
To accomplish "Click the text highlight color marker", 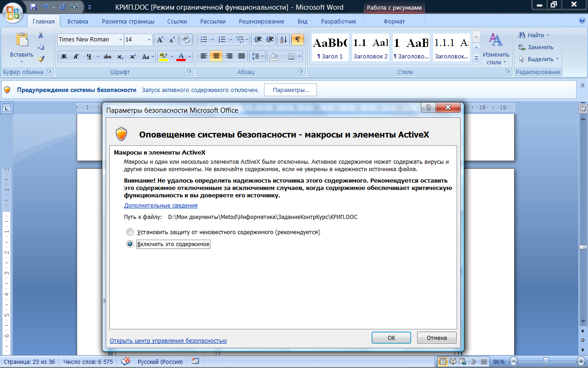I will click(163, 57).
